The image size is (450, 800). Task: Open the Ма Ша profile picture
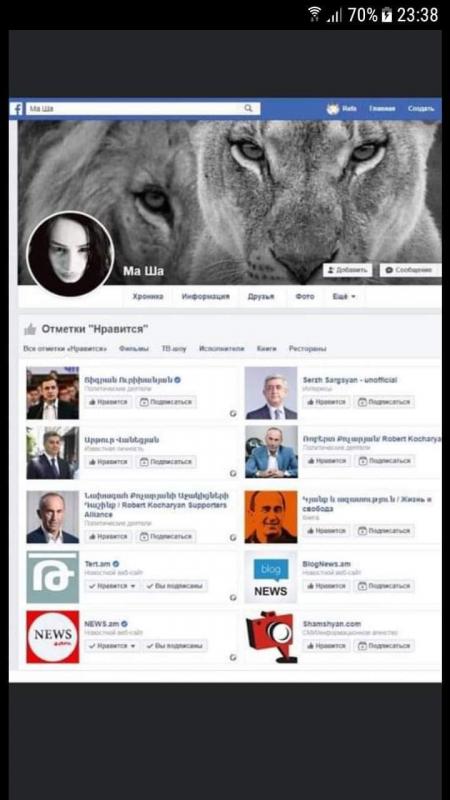click(x=70, y=254)
